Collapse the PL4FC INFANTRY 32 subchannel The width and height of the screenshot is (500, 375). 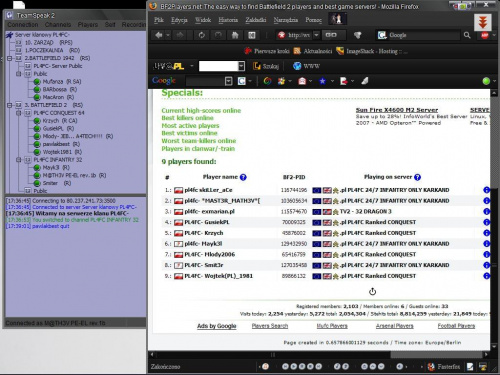click(x=19, y=160)
